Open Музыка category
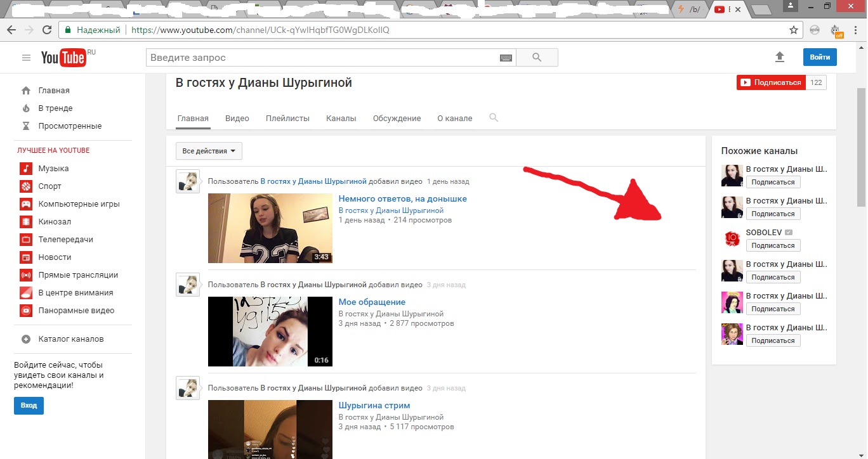The width and height of the screenshot is (868, 459). [53, 169]
